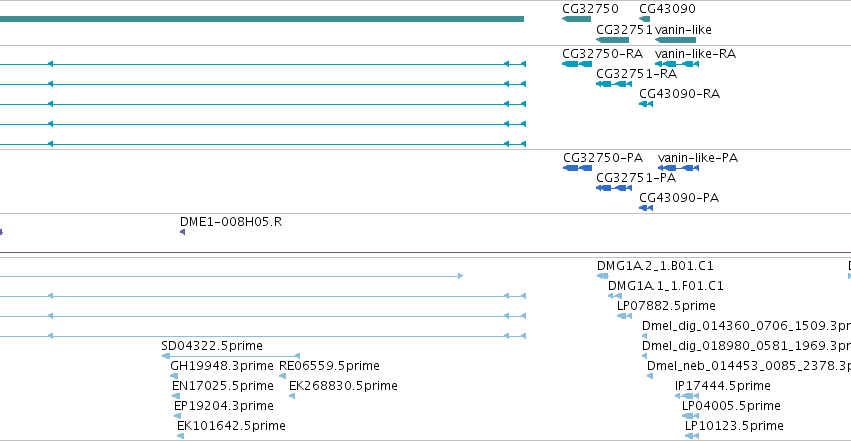This screenshot has height=441, width=851.
Task: Select vanin-like-PA protein glyph
Action: [x=678, y=168]
